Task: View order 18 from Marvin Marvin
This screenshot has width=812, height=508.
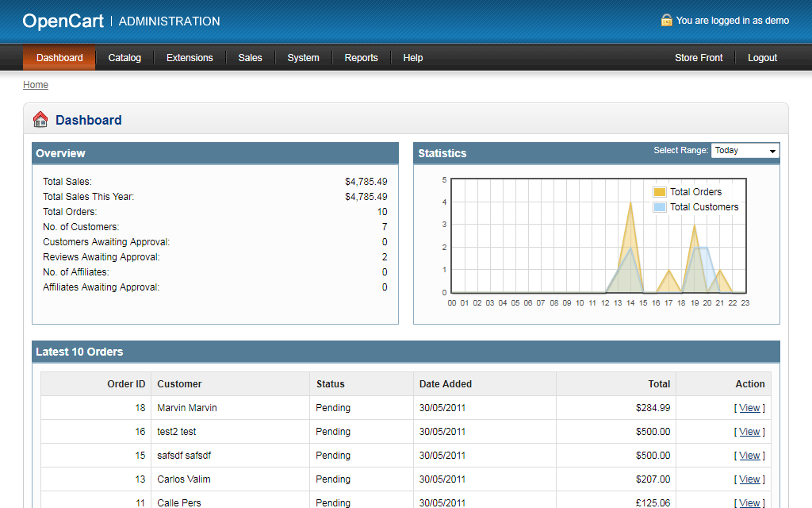Action: pos(749,408)
